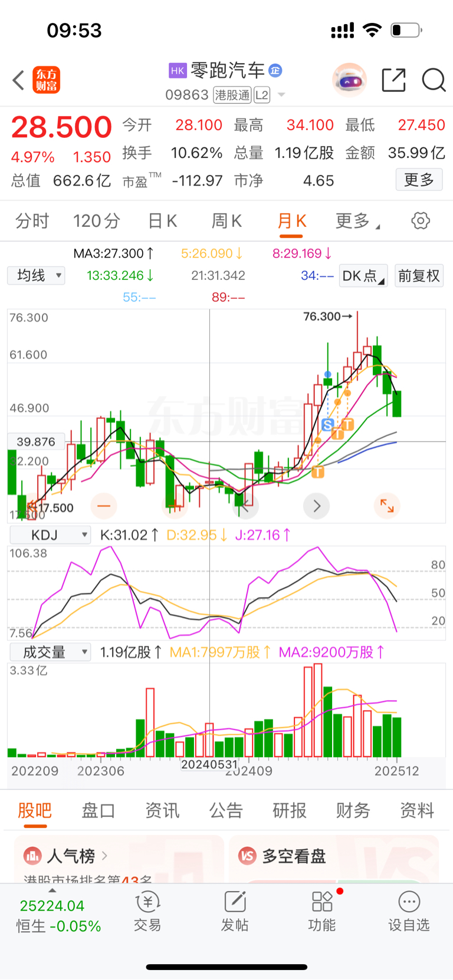The height and width of the screenshot is (980, 453).
Task: Tap the 多空看盘 VS icon
Action: pos(247,855)
